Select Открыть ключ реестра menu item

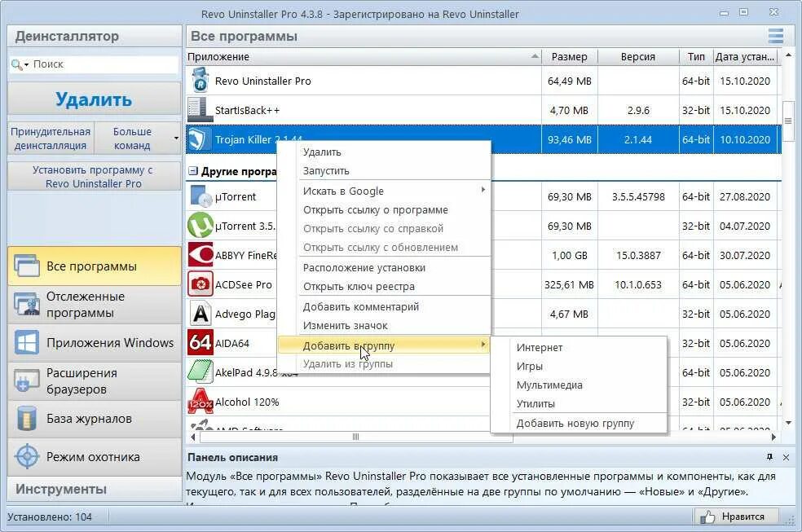coord(359,286)
